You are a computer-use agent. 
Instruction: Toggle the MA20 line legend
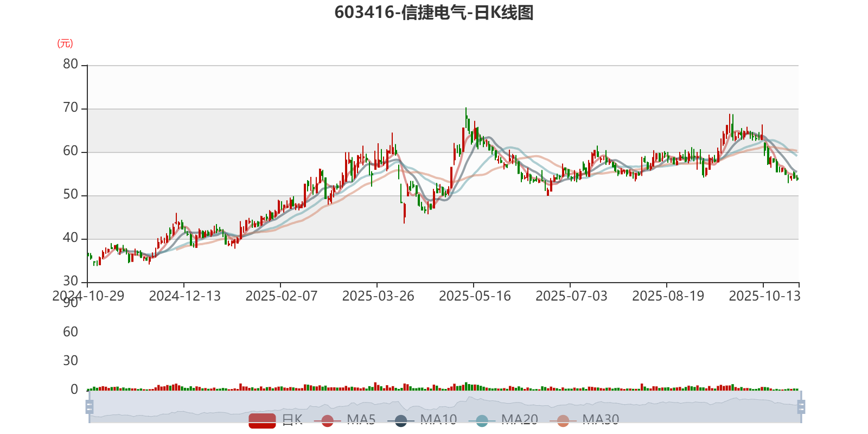click(503, 420)
